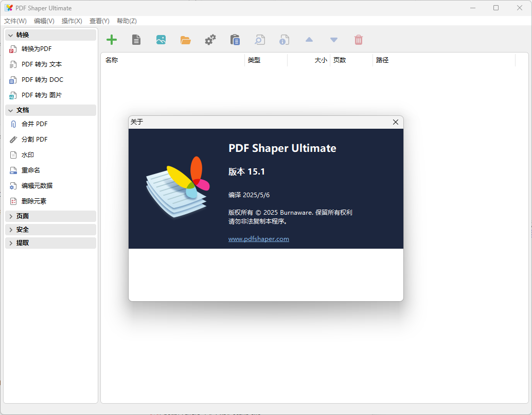
Task: Click the 合并 PDF paperclip icon
Action: pos(13,124)
